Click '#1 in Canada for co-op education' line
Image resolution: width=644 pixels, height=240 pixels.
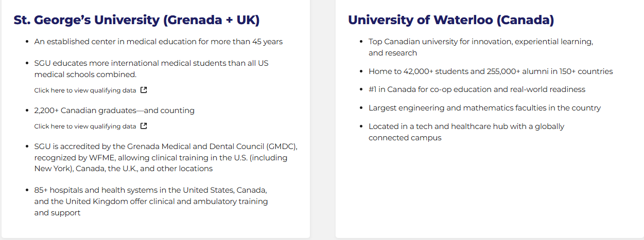point(477,89)
